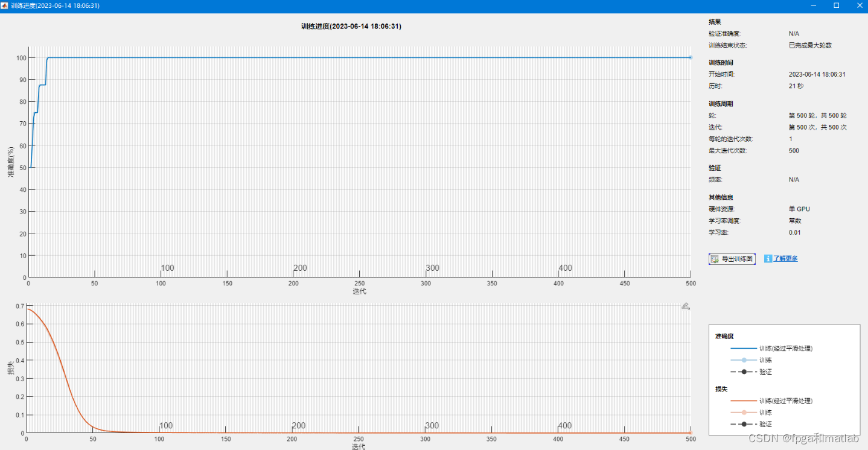Click the 已完成最大轮数 status value
868x450 pixels.
pos(810,45)
